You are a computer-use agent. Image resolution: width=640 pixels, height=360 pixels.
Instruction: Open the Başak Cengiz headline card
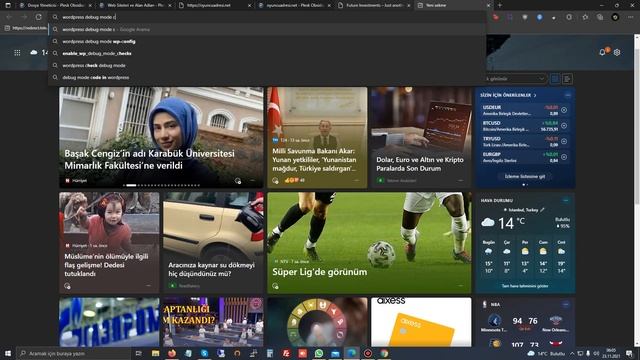161,138
